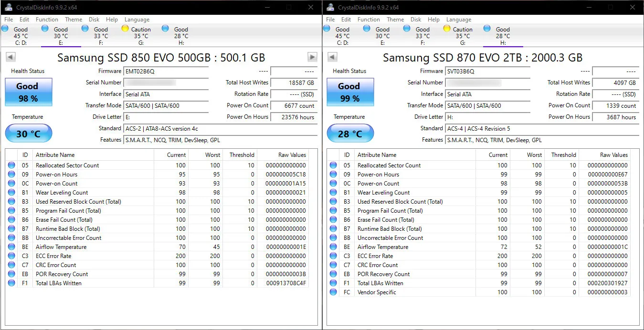Viewport: 644px width, 330px height.
Task: Click Good 98 % health status button
Action: coord(28,92)
